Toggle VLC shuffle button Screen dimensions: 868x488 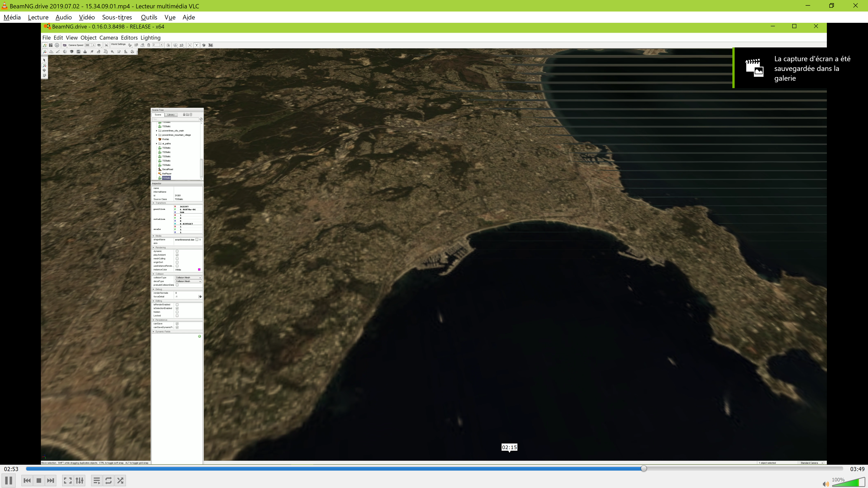[x=120, y=481]
